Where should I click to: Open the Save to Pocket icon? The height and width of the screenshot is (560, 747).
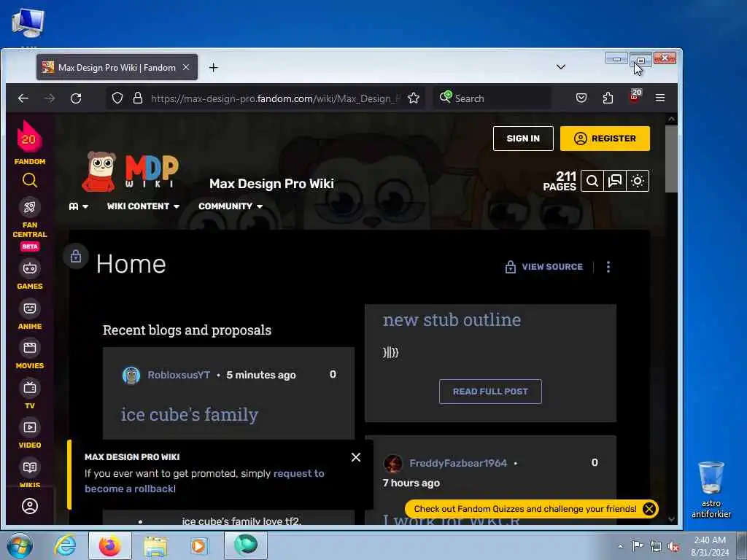581,98
